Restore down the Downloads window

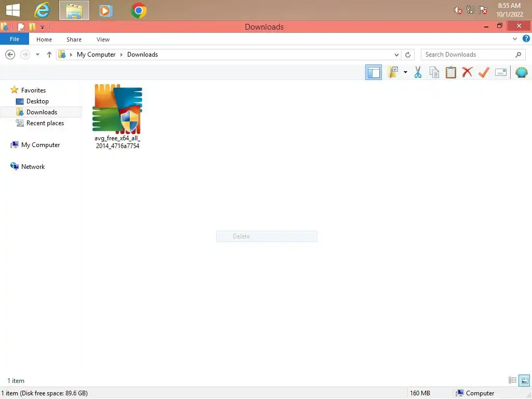click(x=499, y=26)
